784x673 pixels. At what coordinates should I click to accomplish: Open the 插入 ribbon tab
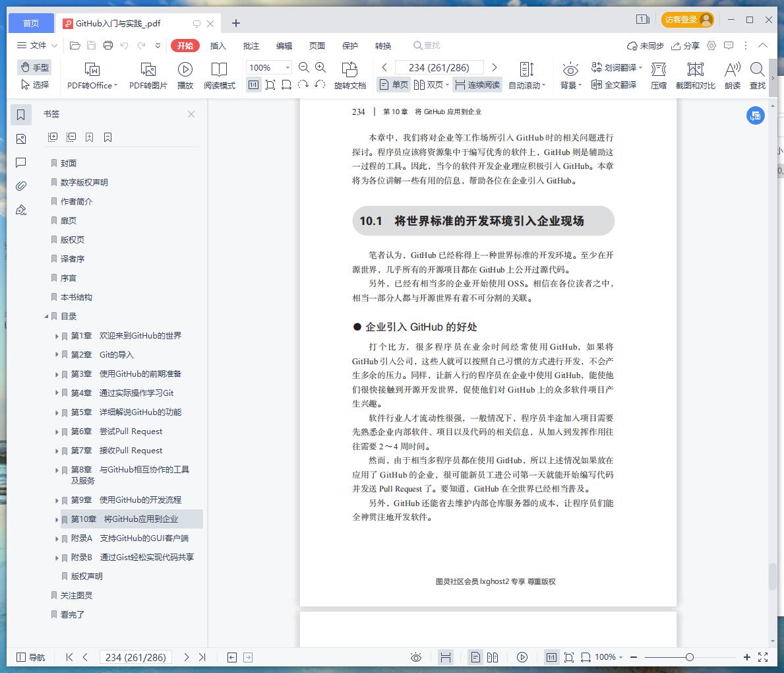tap(218, 46)
